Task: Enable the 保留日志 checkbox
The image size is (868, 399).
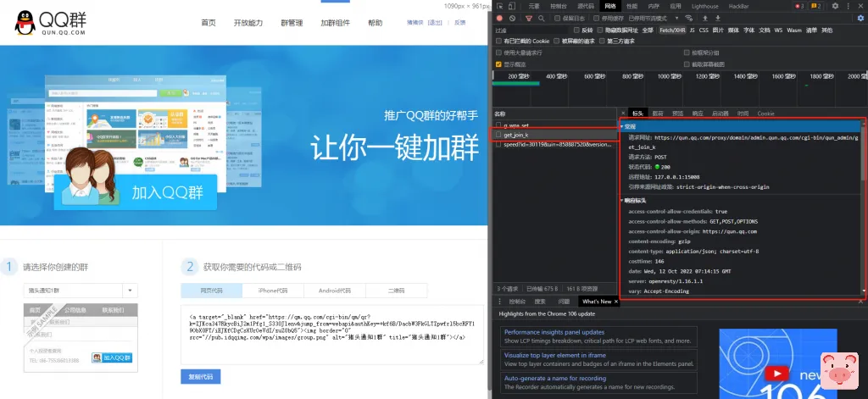Action: [x=556, y=18]
